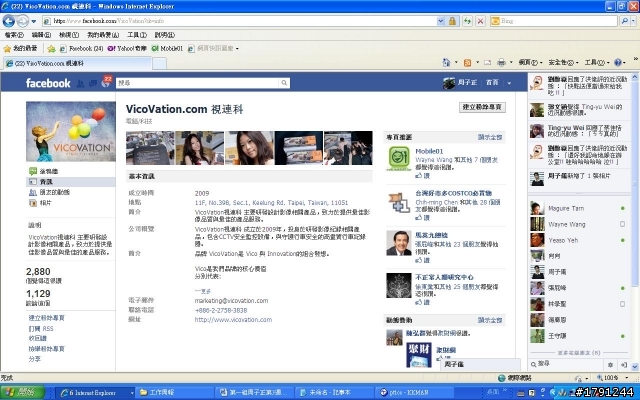Screen dimensions: 640x400
Task: Click the facebook logo
Action: pyautogui.click(x=48, y=83)
